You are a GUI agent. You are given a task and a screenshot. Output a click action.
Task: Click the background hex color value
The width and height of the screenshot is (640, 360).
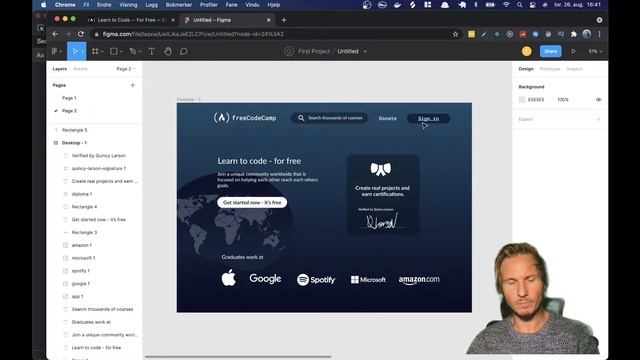click(536, 100)
